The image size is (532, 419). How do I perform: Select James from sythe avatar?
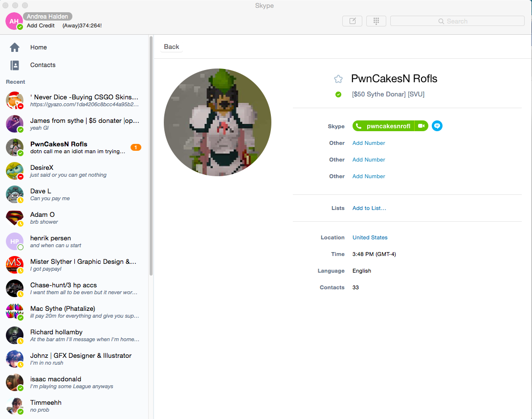(x=15, y=123)
